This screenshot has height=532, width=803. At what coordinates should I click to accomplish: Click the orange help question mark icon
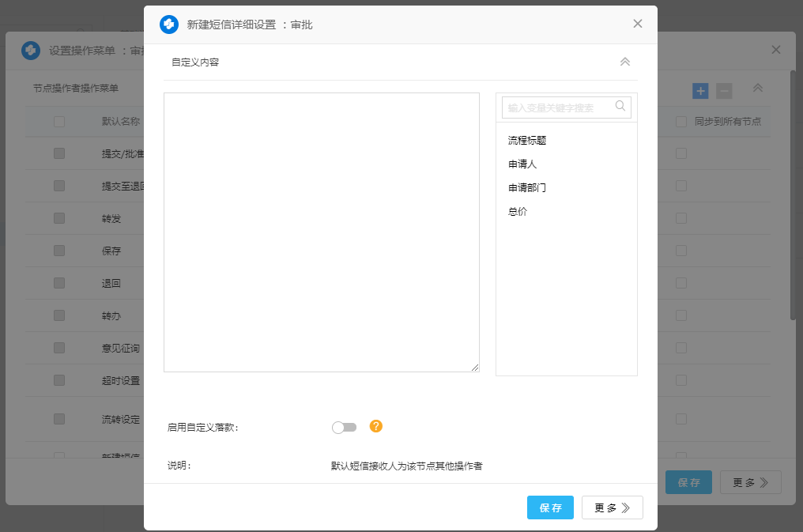pyautogui.click(x=376, y=427)
